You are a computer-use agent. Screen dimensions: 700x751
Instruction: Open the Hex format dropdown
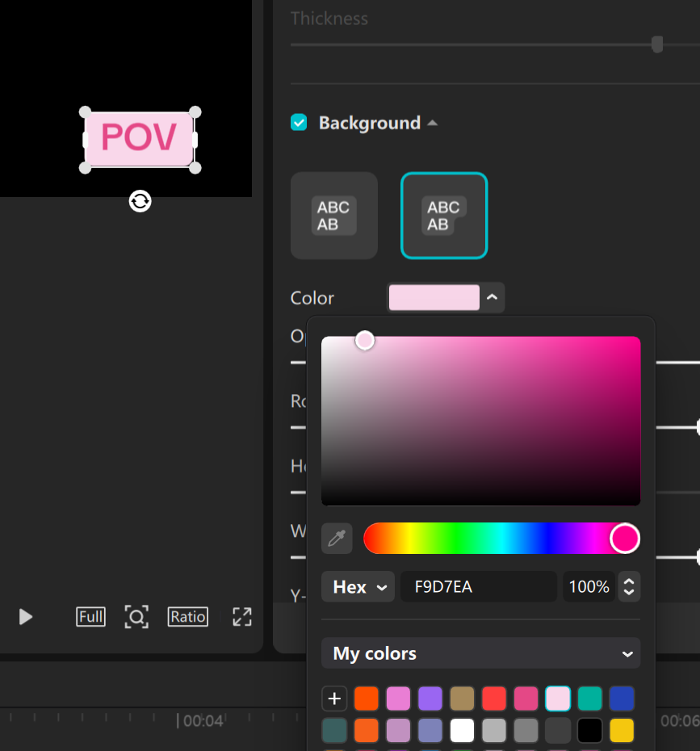click(x=358, y=586)
